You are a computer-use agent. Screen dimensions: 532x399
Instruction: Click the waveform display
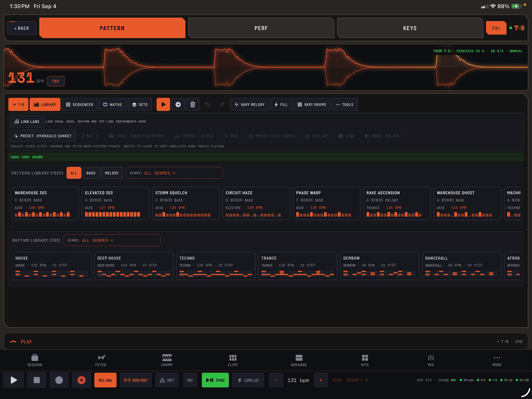[266, 67]
